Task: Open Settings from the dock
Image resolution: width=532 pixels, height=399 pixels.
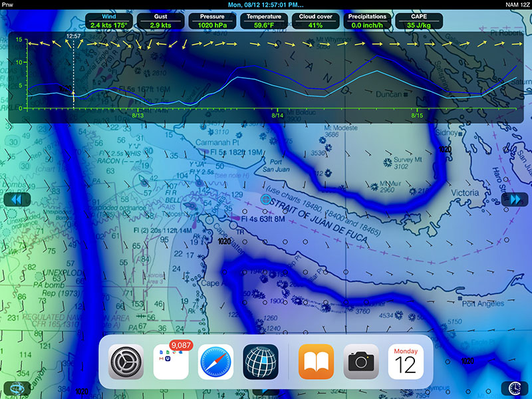Action: coord(126,362)
